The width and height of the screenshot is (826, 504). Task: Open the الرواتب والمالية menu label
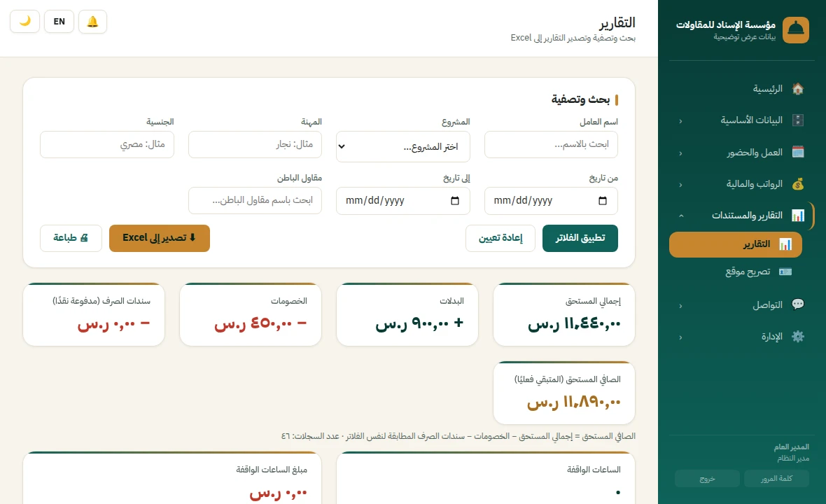tap(755, 184)
